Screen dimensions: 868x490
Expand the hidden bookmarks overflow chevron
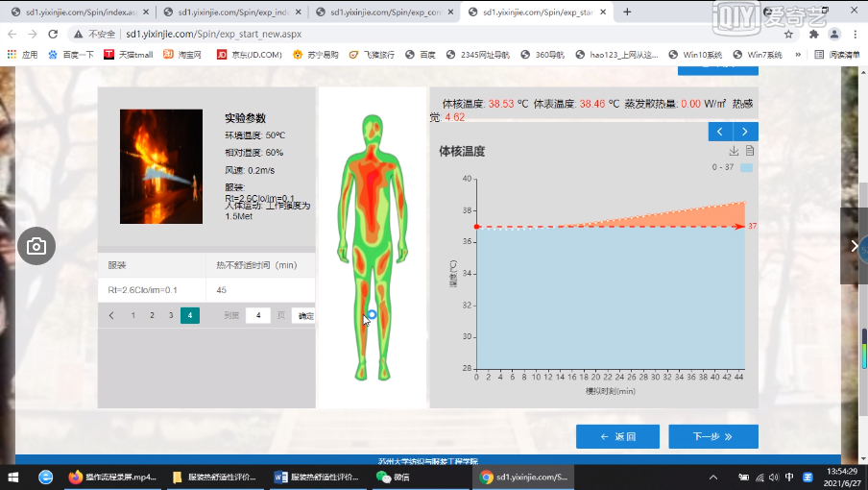point(798,55)
